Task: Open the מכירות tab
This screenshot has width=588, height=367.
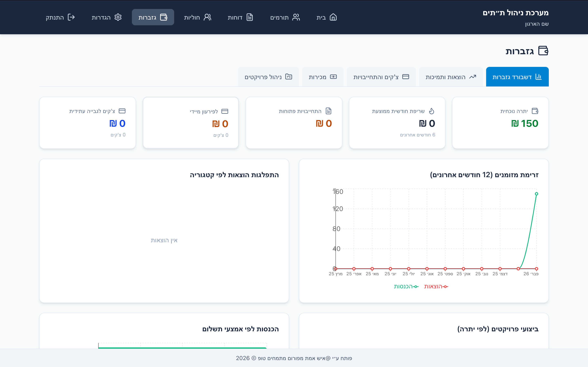Action: pos(322,77)
